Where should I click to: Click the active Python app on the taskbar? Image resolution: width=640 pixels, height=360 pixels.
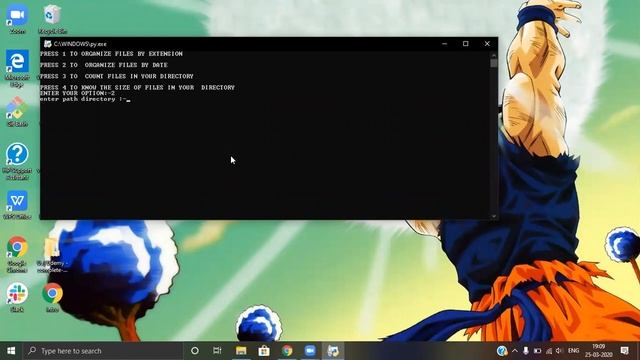tap(333, 351)
